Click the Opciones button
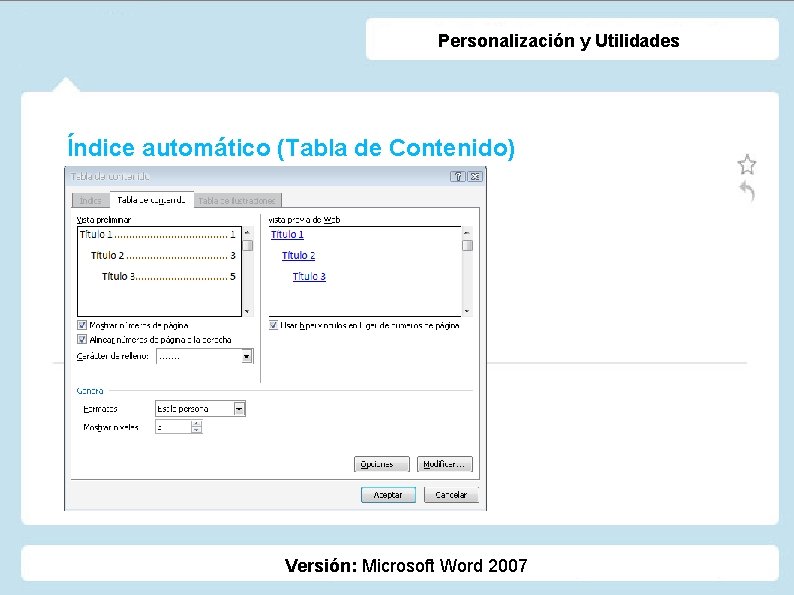The height and width of the screenshot is (595, 794). pyautogui.click(x=381, y=464)
